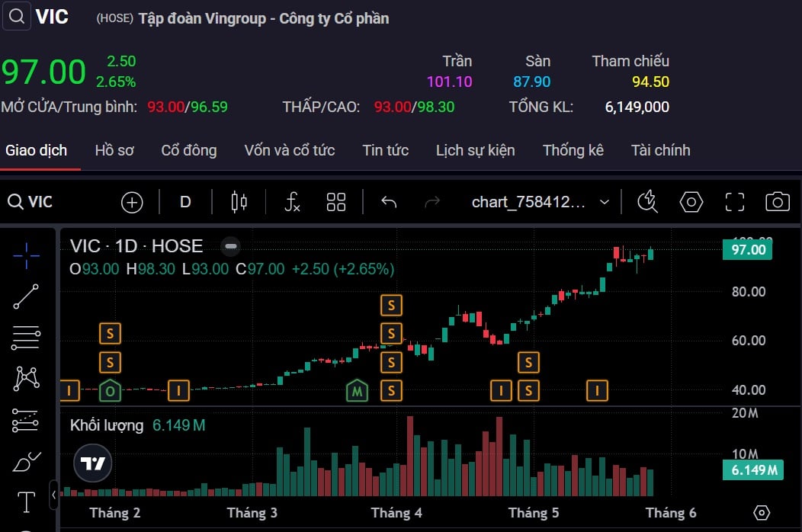Click the Tham chiếu reference price 94.50

point(650,82)
